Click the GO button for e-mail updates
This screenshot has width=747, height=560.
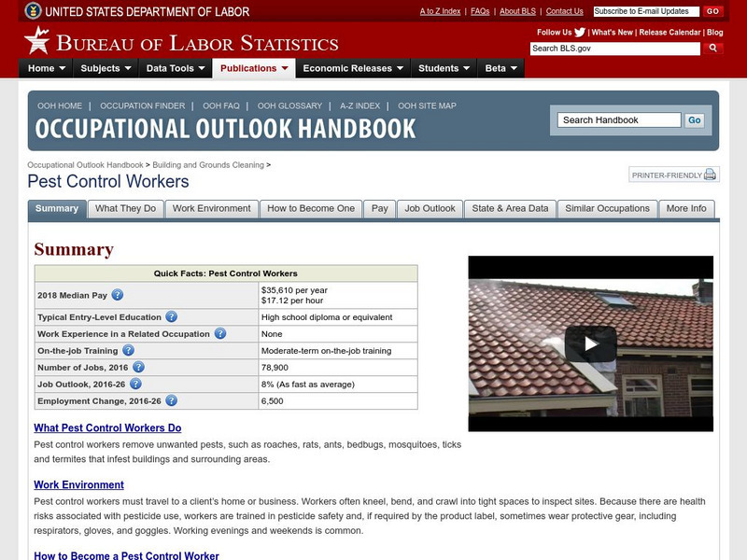click(712, 11)
